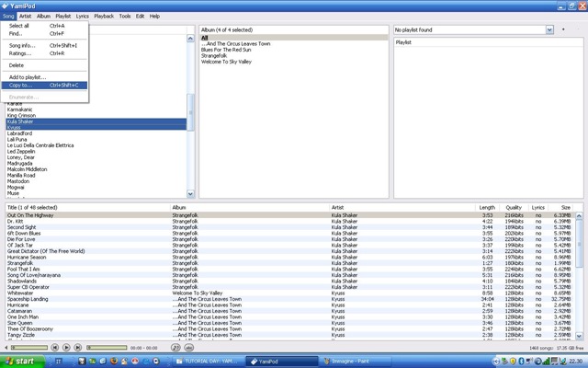Screen dimensions: 588x368
Task: Open the Playback menu
Action: [x=104, y=16]
